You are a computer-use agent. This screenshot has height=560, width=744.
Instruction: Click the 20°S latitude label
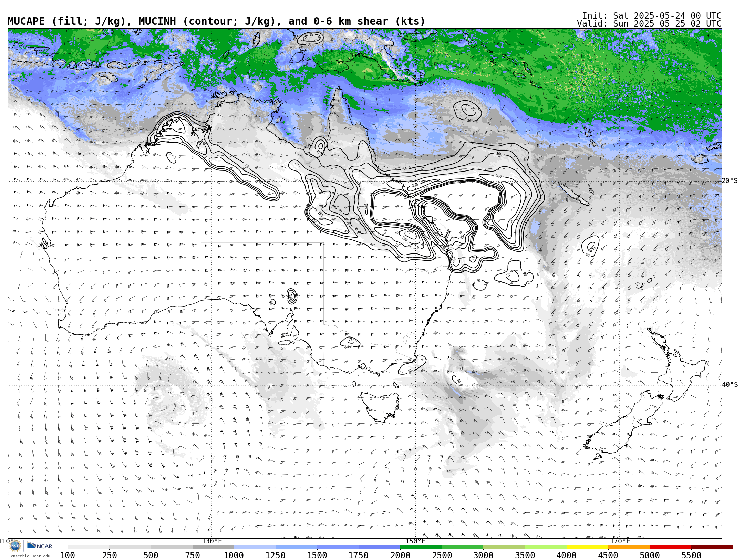tap(730, 181)
